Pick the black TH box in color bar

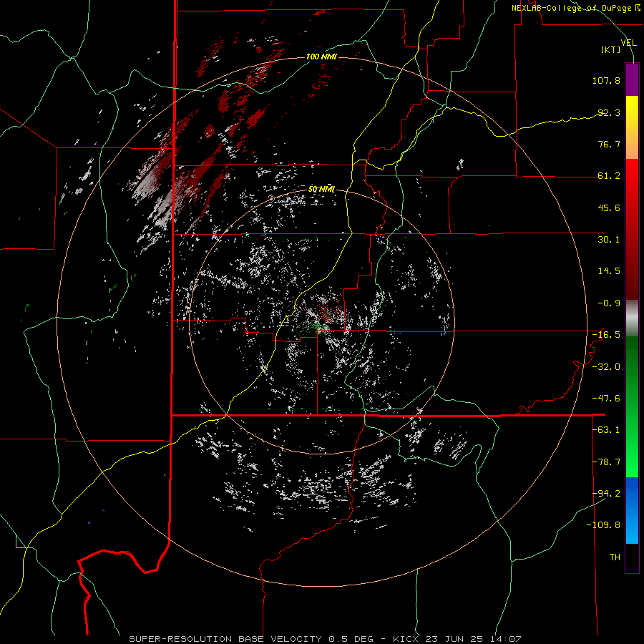click(632, 558)
